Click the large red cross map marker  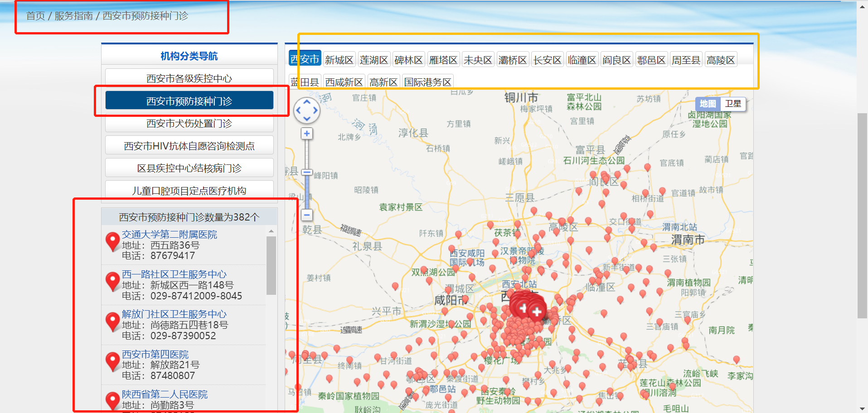(537, 312)
